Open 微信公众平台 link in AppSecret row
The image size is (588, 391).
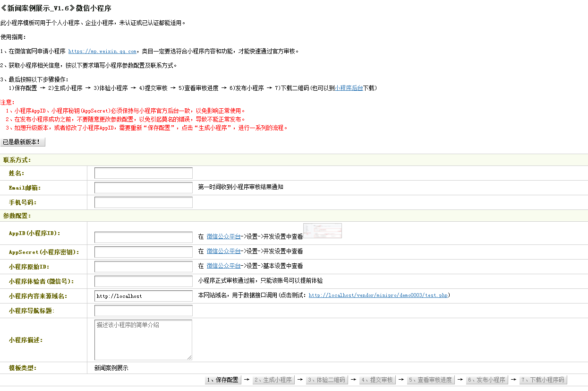[223, 252]
